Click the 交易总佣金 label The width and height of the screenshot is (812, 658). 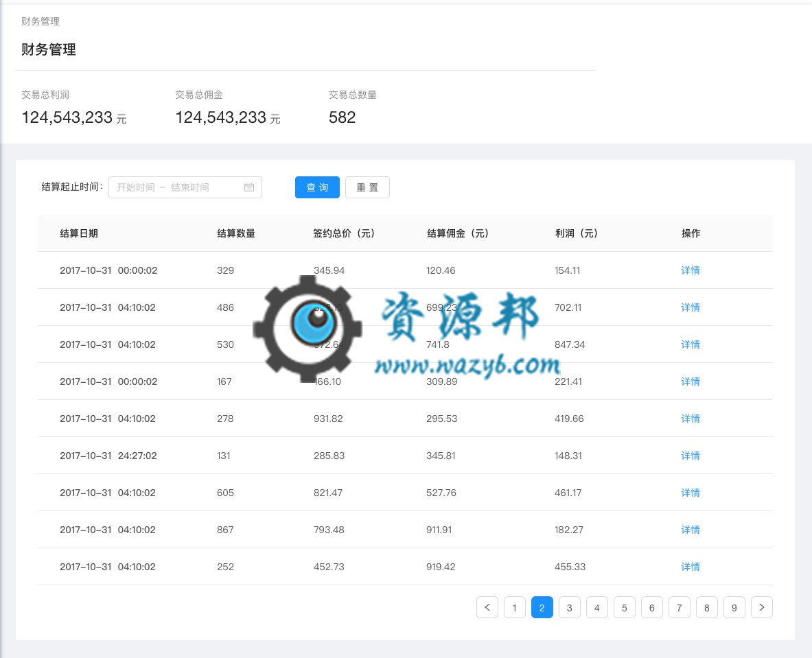[199, 95]
